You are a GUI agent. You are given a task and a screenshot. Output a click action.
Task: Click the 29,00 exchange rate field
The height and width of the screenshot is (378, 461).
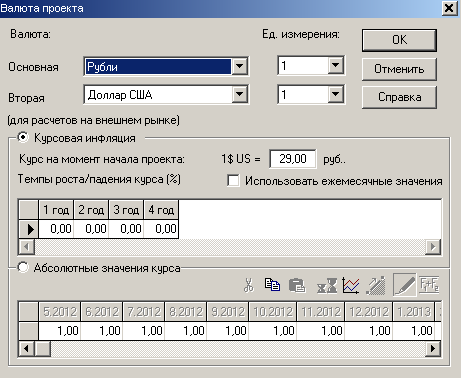[293, 159]
